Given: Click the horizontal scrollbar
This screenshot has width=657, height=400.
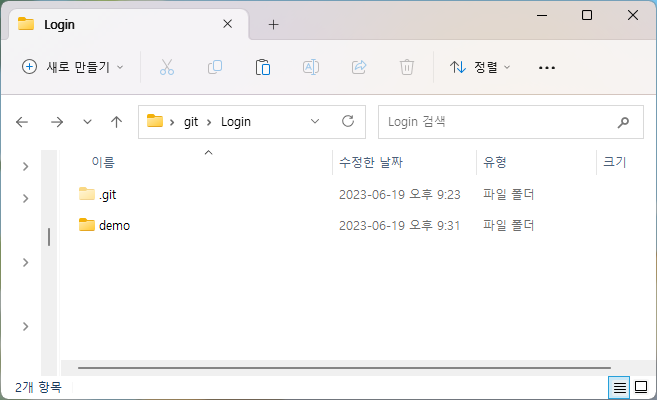Looking at the screenshot, I should coord(344,368).
